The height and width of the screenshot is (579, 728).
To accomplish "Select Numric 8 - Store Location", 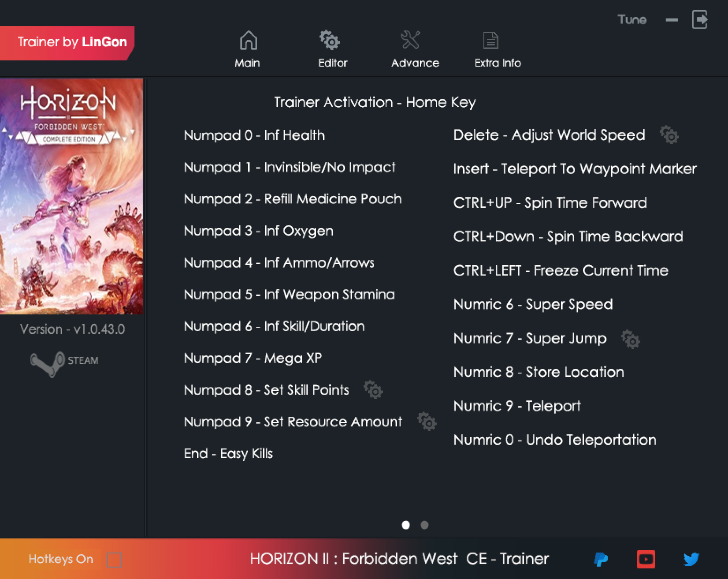I will point(539,372).
